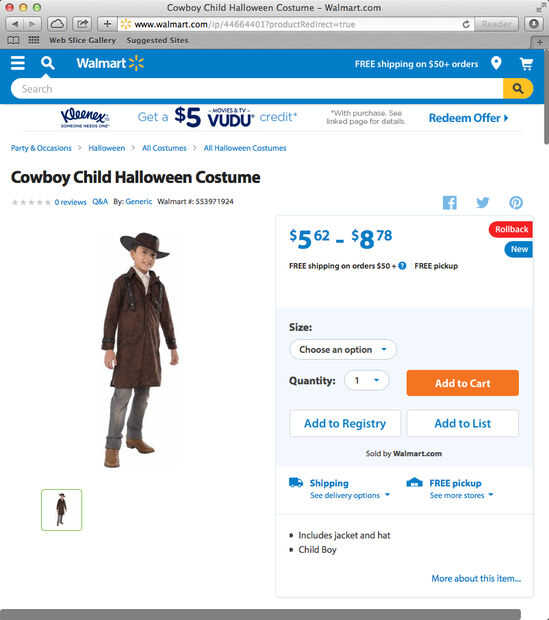Image resolution: width=549 pixels, height=620 pixels.
Task: Select the cowboy costume thumbnail
Action: (61, 510)
